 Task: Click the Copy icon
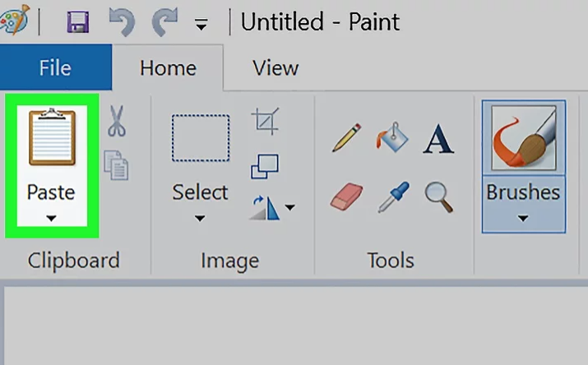[117, 164]
